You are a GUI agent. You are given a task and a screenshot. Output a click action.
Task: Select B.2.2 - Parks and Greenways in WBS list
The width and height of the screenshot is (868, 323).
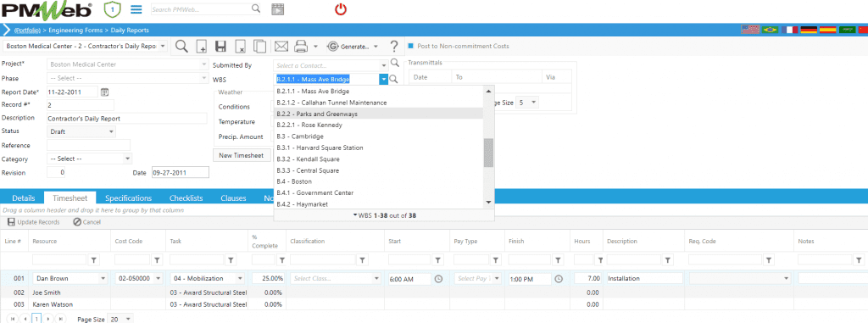(378, 114)
